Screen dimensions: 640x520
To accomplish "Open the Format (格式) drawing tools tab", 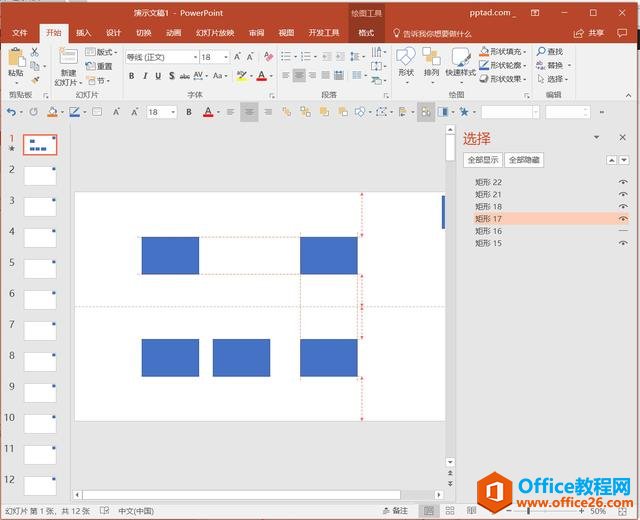I will [x=366, y=33].
